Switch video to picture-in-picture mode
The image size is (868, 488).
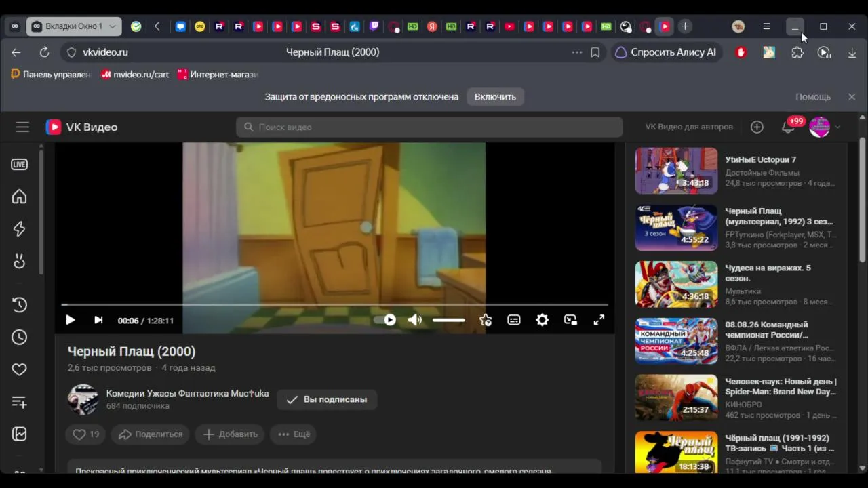pos(570,320)
